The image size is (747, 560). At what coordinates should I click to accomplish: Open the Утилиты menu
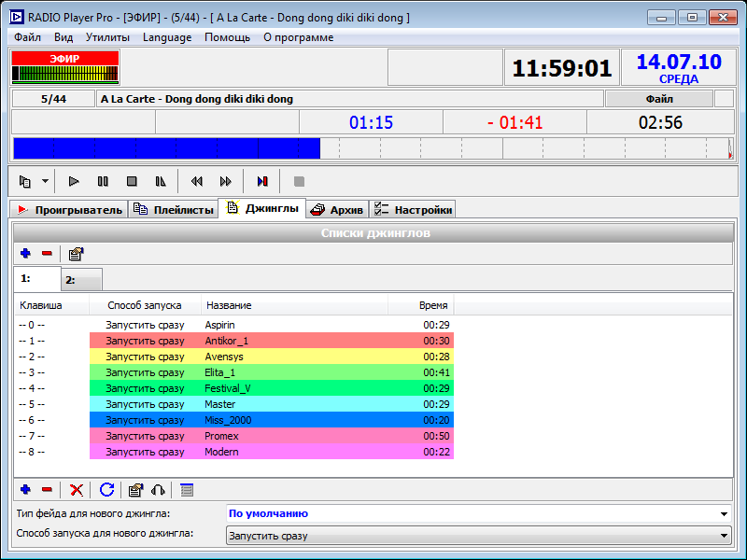point(107,37)
